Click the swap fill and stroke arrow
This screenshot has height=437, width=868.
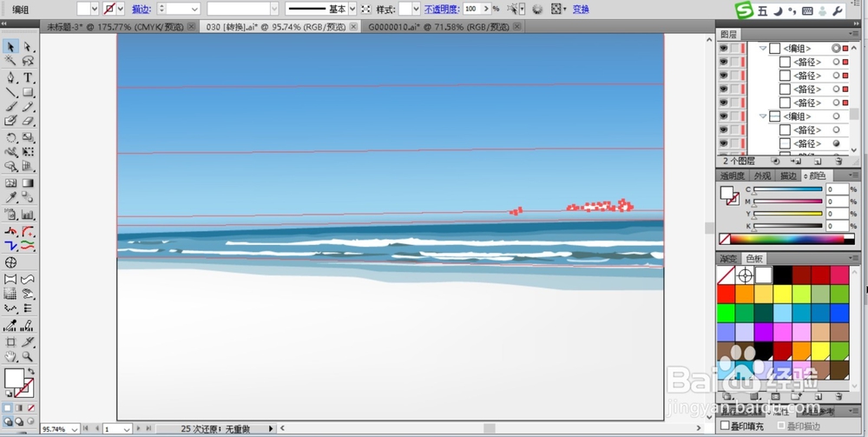point(31,371)
